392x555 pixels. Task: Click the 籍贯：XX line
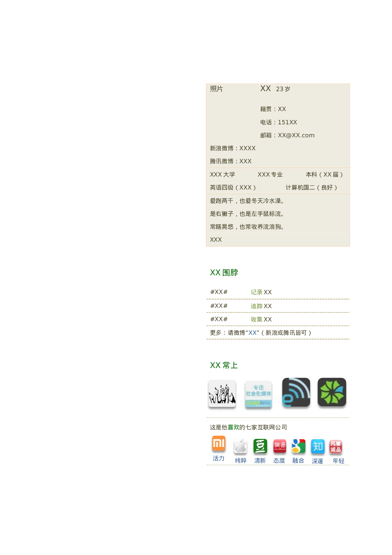[x=273, y=109]
